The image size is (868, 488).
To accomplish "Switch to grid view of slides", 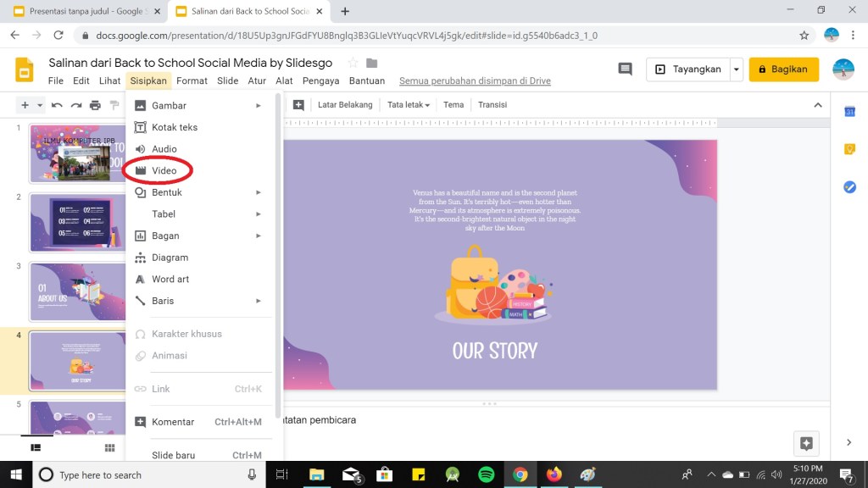I will pos(109,447).
